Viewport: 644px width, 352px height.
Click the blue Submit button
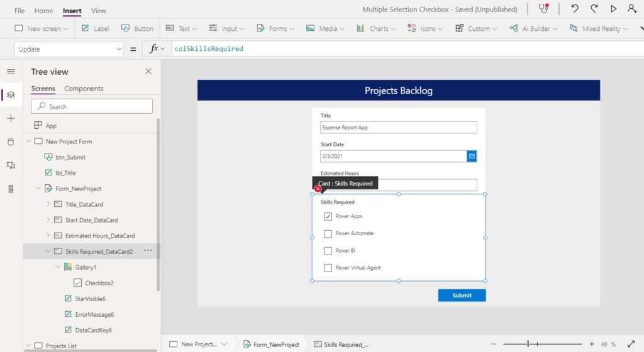pyautogui.click(x=462, y=295)
